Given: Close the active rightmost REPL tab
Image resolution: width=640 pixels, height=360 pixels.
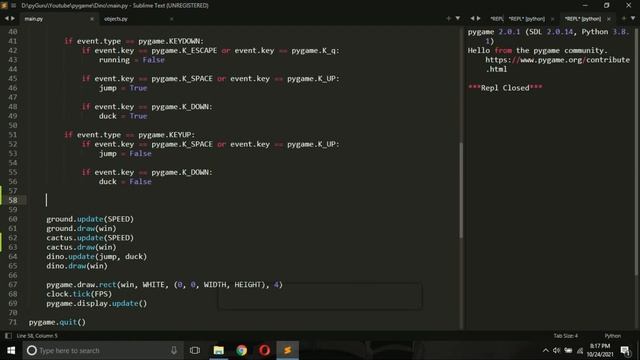Looking at the screenshot, I should tap(609, 19).
